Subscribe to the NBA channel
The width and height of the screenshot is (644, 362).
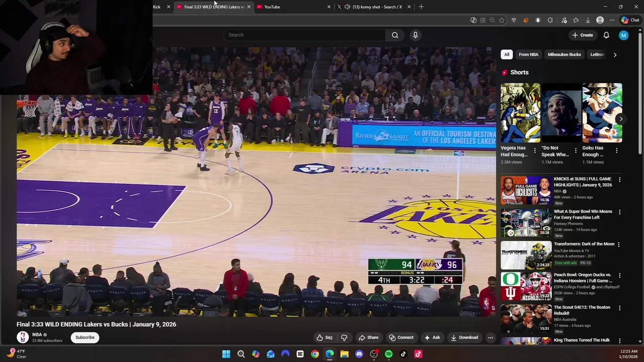85,337
